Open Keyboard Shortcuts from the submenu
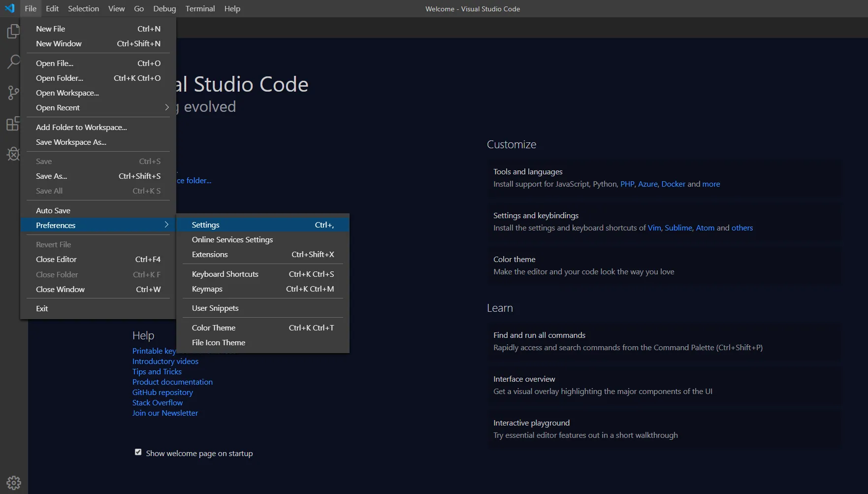The width and height of the screenshot is (868, 494). (225, 274)
